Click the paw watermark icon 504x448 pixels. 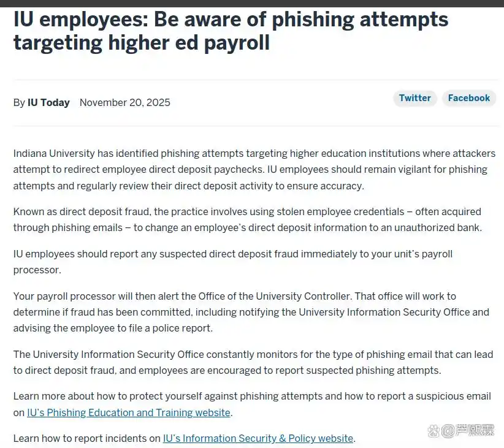click(433, 431)
